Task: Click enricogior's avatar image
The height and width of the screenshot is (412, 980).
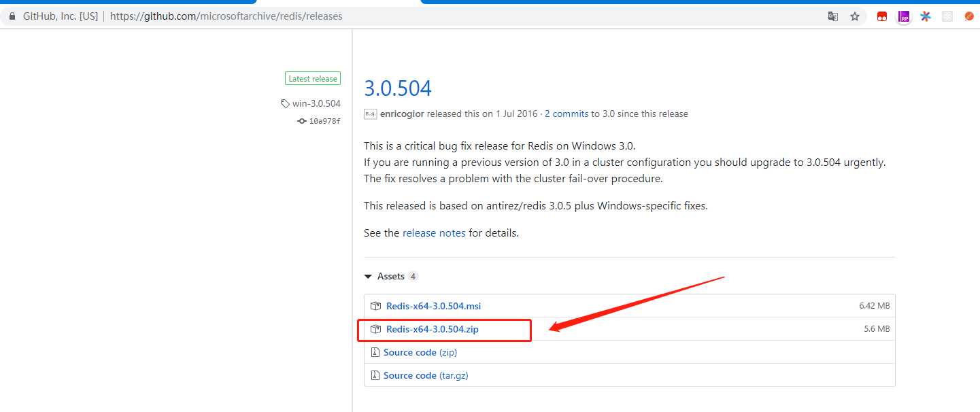Action: [x=371, y=114]
